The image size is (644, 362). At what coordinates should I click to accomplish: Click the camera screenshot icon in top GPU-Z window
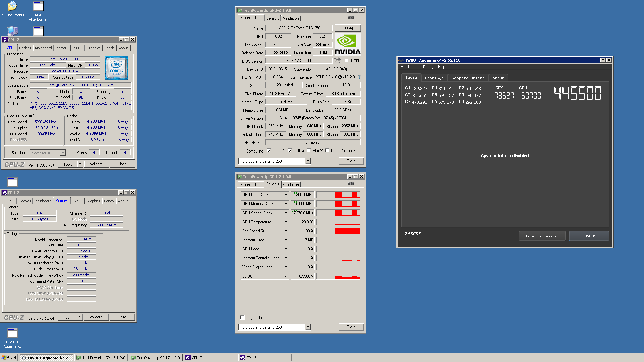(x=351, y=18)
